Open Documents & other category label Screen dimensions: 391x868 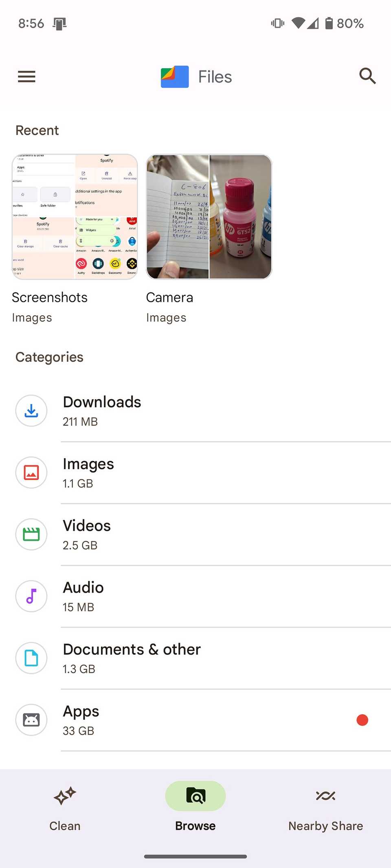click(132, 649)
